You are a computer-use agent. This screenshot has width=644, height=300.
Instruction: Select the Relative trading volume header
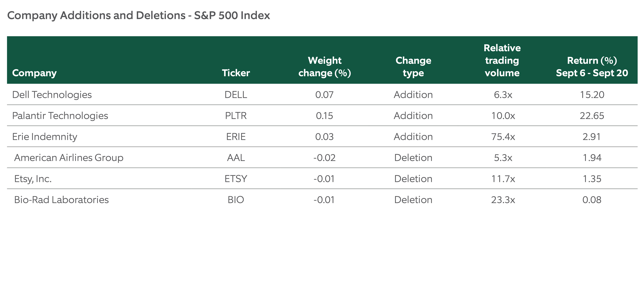[x=502, y=61]
